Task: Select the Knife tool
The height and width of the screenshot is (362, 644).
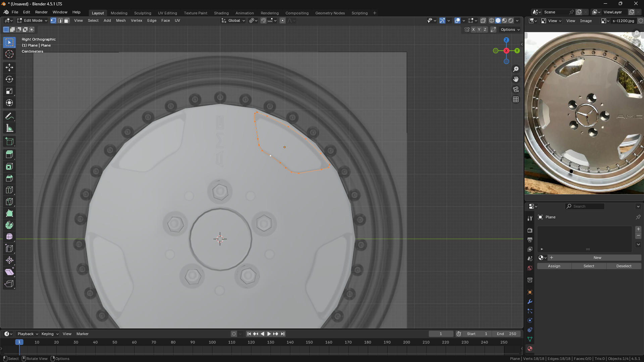Action: pyautogui.click(x=9, y=202)
